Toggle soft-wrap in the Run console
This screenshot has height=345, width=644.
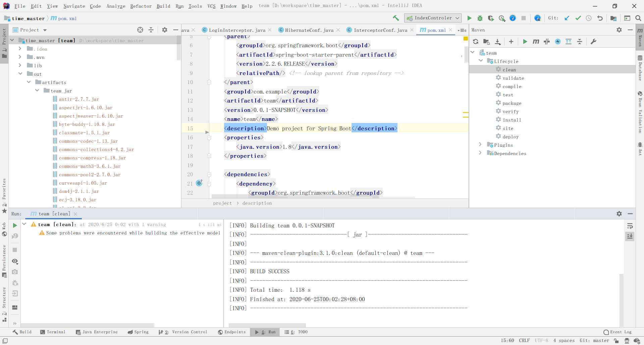click(630, 226)
